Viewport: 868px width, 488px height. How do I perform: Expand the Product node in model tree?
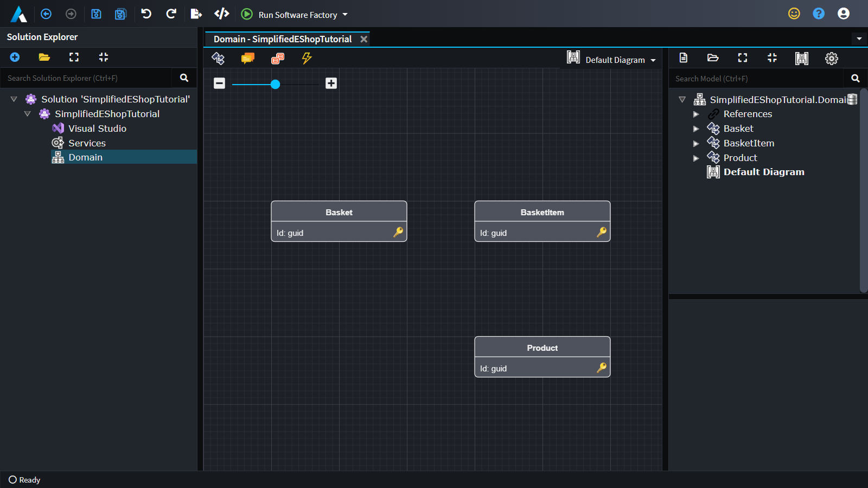pyautogui.click(x=696, y=158)
